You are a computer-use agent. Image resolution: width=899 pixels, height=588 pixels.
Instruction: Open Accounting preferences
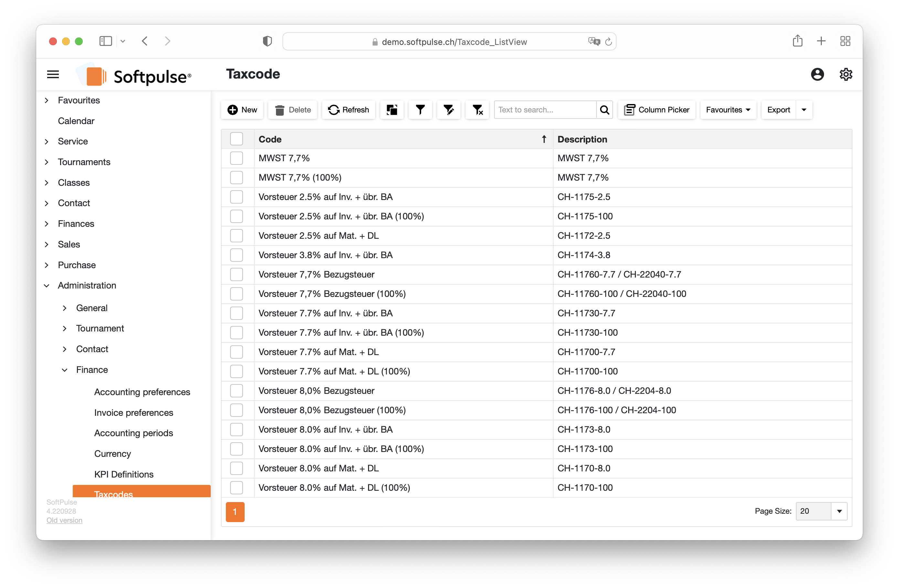click(x=142, y=392)
